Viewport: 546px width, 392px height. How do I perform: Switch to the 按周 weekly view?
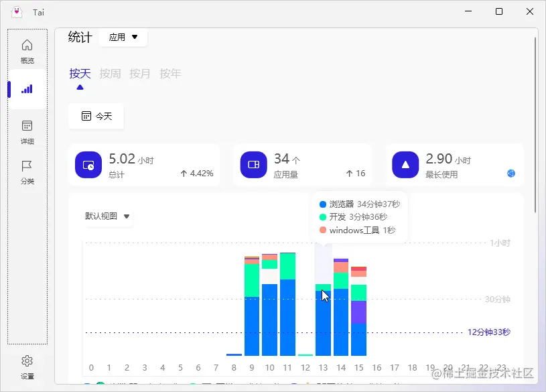[x=110, y=74]
